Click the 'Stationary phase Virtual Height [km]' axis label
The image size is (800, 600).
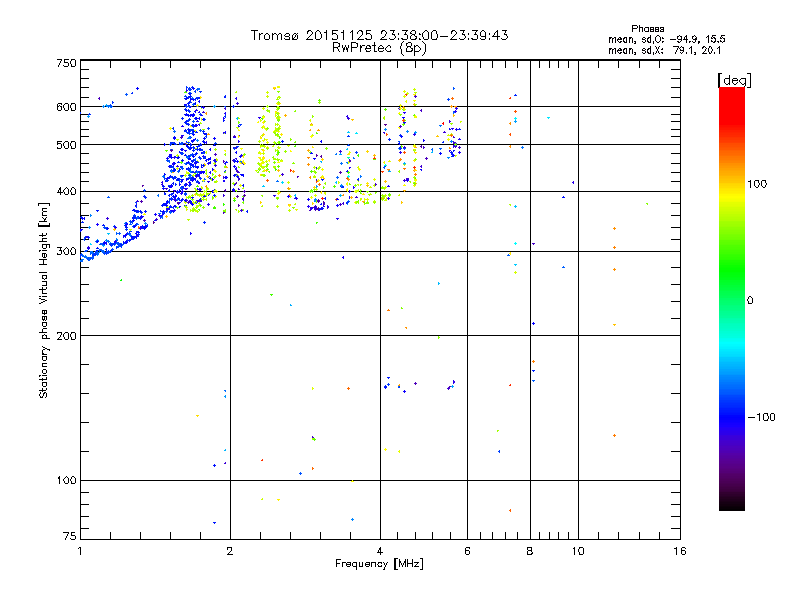pos(44,300)
